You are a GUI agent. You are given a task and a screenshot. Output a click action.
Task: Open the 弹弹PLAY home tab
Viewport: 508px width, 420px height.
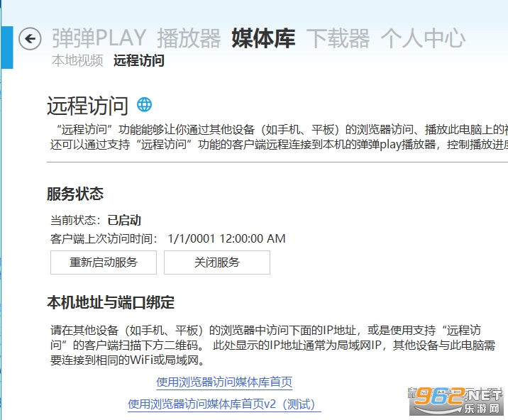99,38
